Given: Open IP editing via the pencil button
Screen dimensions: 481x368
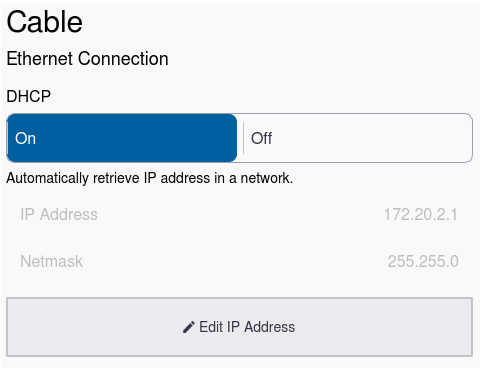Looking at the screenshot, I should pos(239,327).
